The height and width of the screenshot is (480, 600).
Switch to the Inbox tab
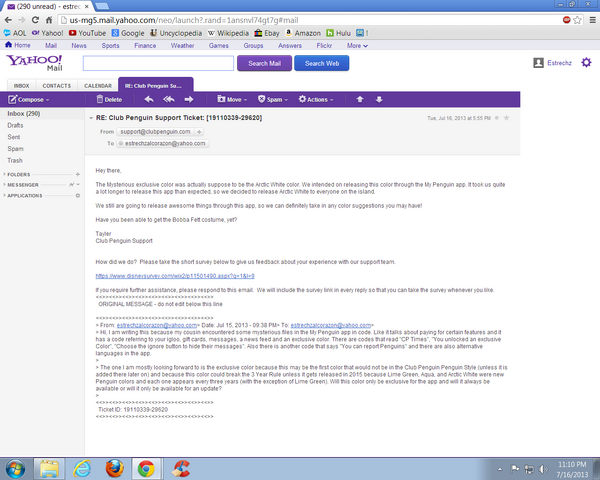(x=21, y=86)
